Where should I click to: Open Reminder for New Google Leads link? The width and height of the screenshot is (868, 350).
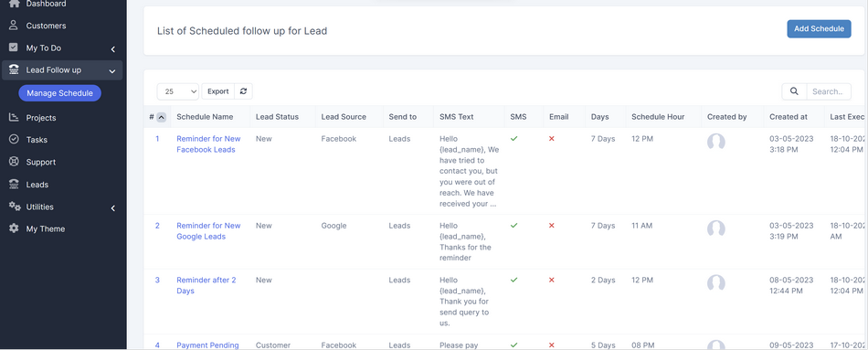point(208,231)
